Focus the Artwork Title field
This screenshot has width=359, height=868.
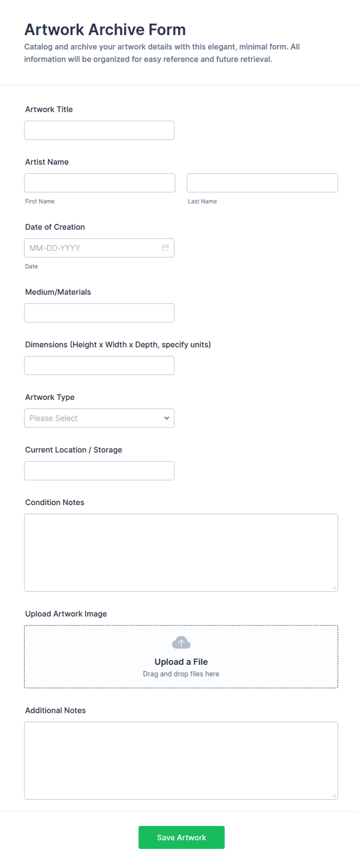tap(99, 130)
